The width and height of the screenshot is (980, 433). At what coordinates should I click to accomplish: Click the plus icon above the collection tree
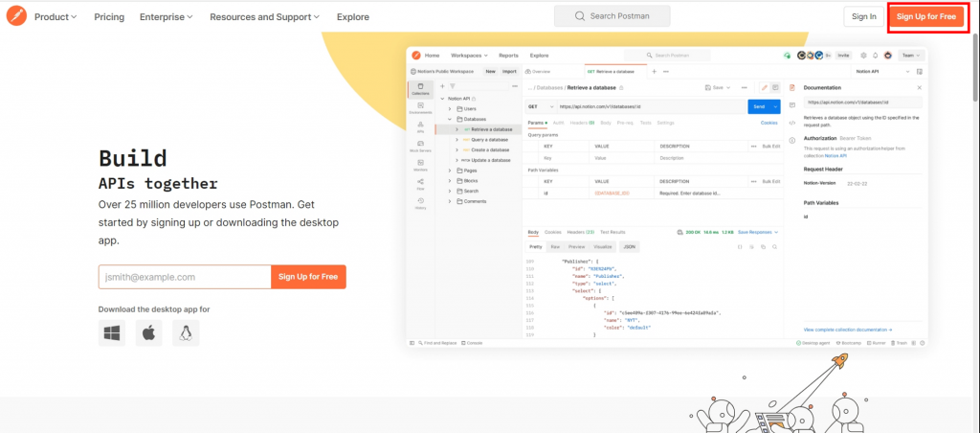click(x=442, y=86)
